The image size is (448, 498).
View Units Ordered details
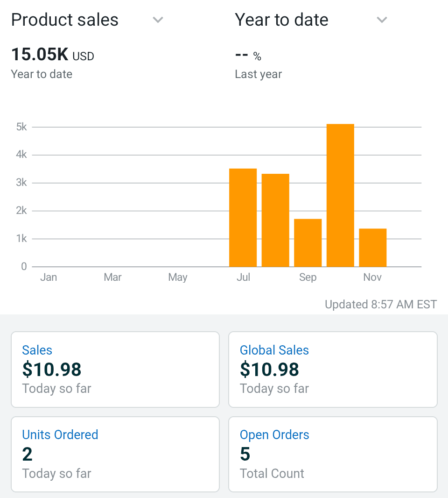pos(60,435)
